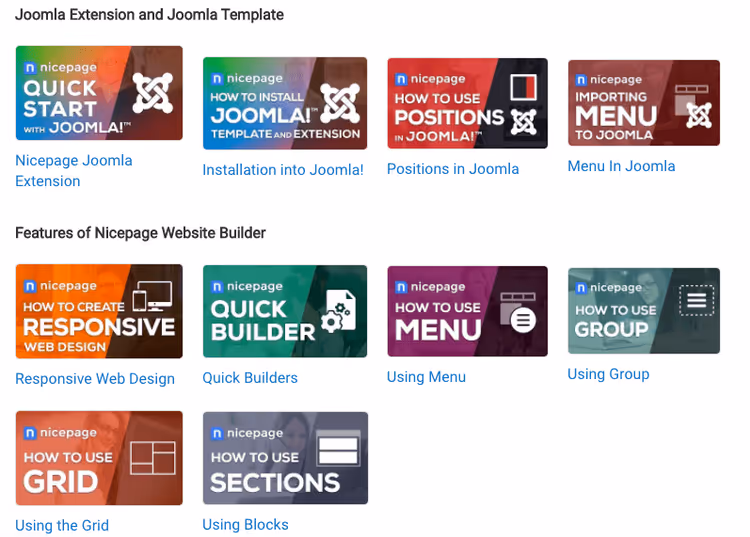
Task: Open the How to Use Grid thumbnail
Action: pyautogui.click(x=99, y=458)
